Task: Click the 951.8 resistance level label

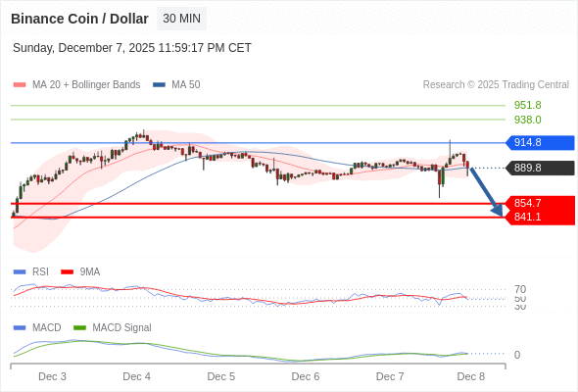Action: pyautogui.click(x=527, y=105)
